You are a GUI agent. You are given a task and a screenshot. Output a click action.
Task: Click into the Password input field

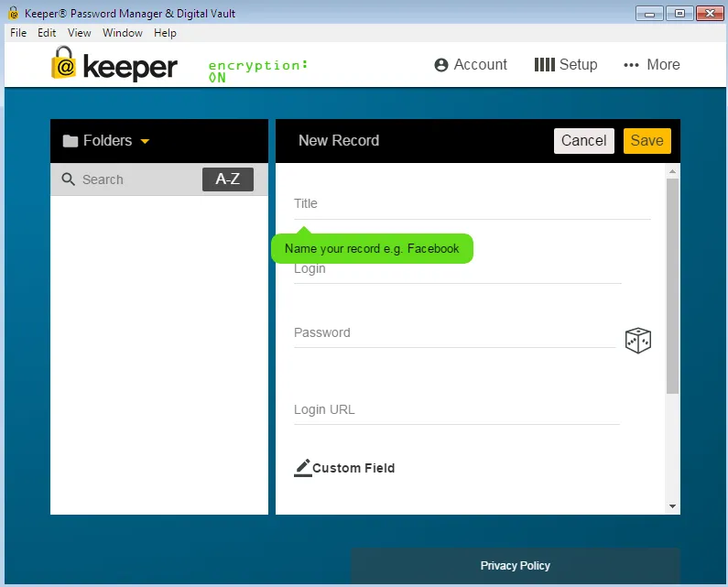tap(454, 333)
